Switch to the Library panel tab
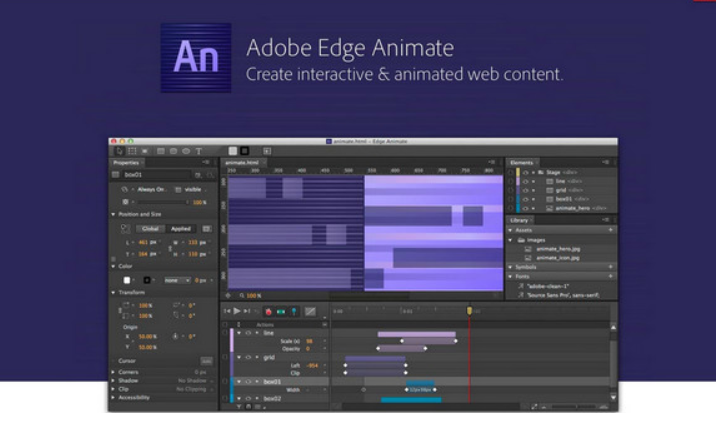The image size is (716, 428). (x=519, y=220)
